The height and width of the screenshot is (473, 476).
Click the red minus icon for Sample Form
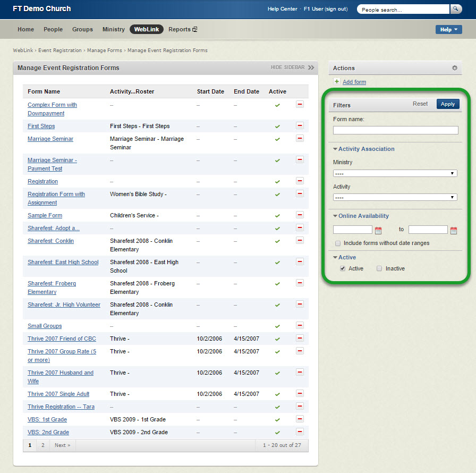coord(300,215)
